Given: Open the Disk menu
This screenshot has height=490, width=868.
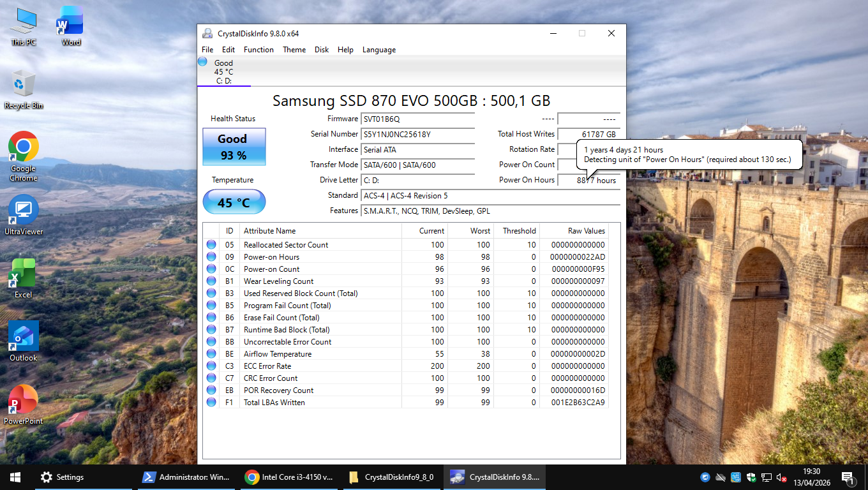Looking at the screenshot, I should (x=322, y=50).
